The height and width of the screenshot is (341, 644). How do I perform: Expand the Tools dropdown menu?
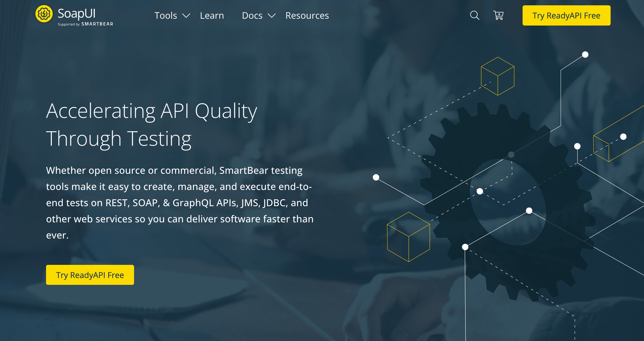pos(170,15)
